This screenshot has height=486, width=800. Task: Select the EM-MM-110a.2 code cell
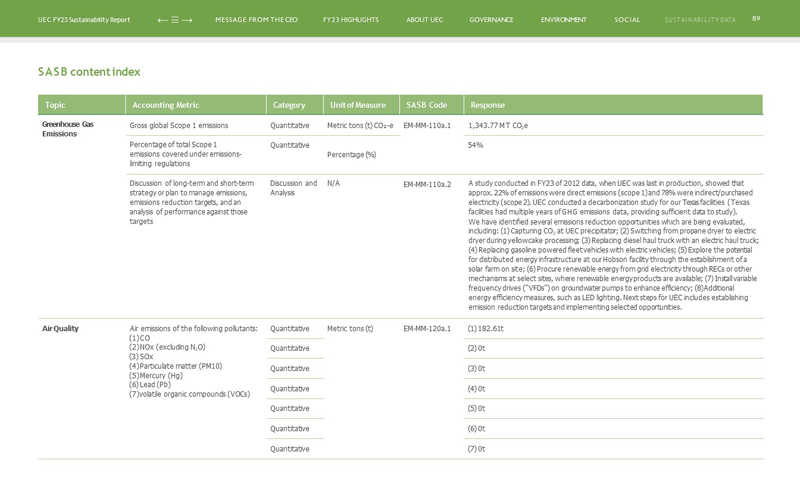(x=427, y=184)
